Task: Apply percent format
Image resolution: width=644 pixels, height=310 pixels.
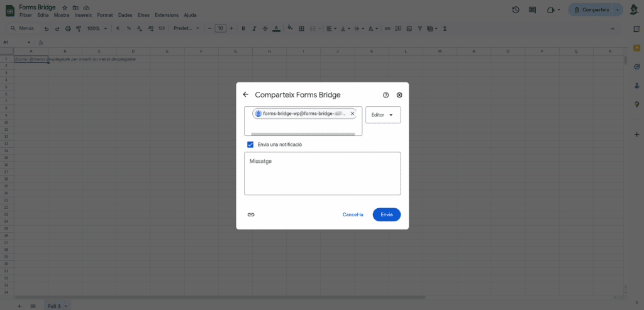Action: coord(128,29)
